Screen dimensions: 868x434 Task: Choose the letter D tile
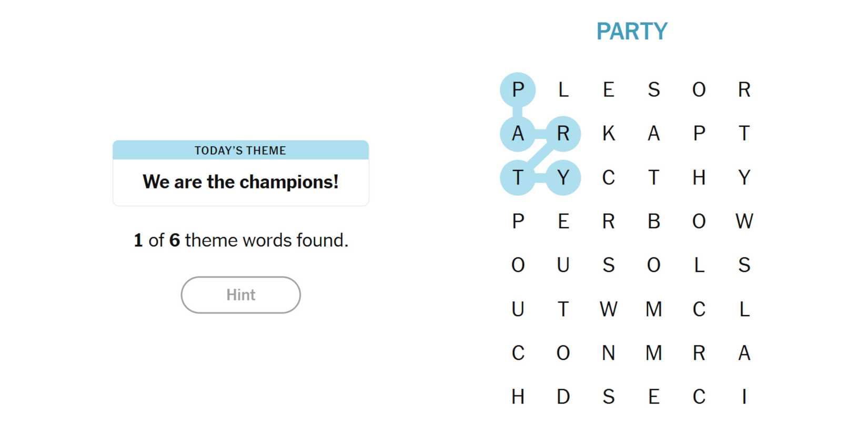(563, 397)
